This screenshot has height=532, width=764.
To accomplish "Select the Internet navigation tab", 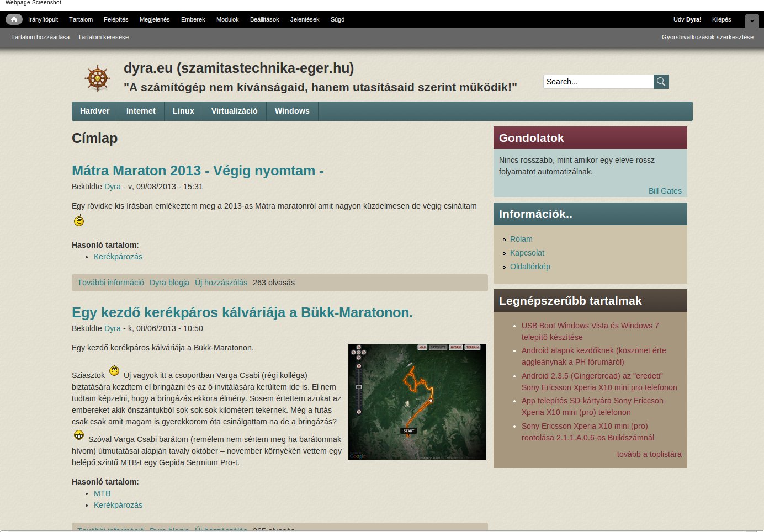I will click(141, 111).
